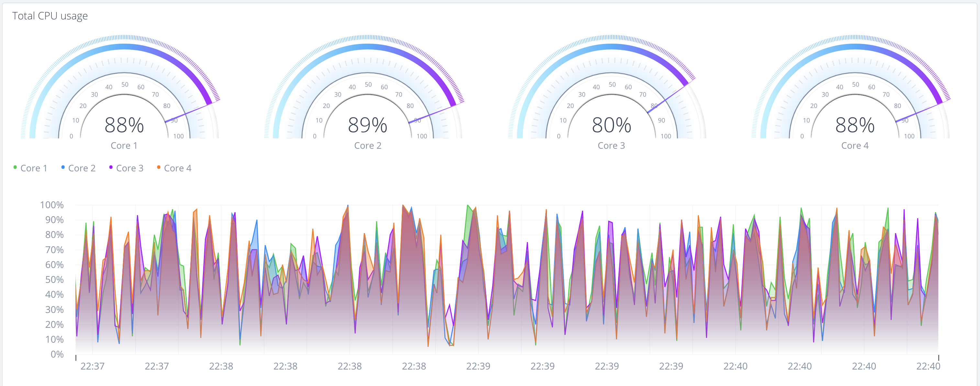Click the 100% y-axis label

pos(52,205)
